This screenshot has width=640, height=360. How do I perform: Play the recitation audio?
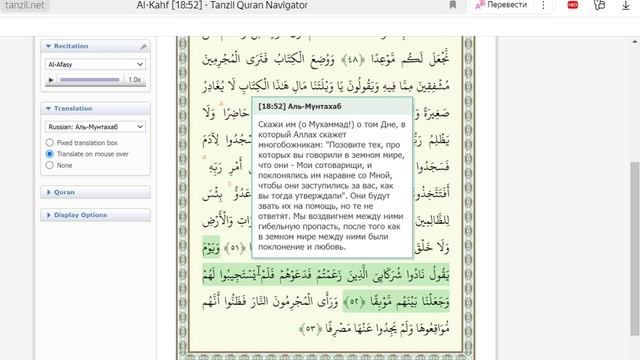(51, 80)
